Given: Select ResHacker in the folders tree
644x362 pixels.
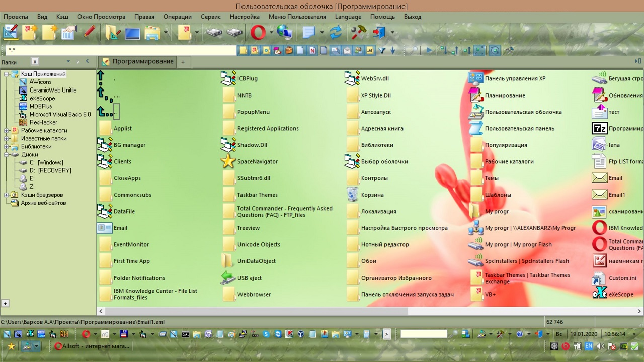Looking at the screenshot, I should (43, 122).
